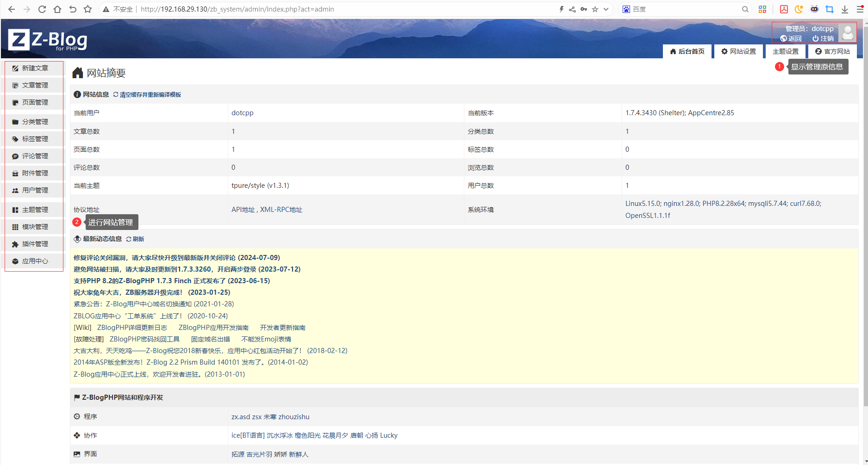Image resolution: width=868 pixels, height=465 pixels.
Task: Click the browser back arrow
Action: (12, 9)
